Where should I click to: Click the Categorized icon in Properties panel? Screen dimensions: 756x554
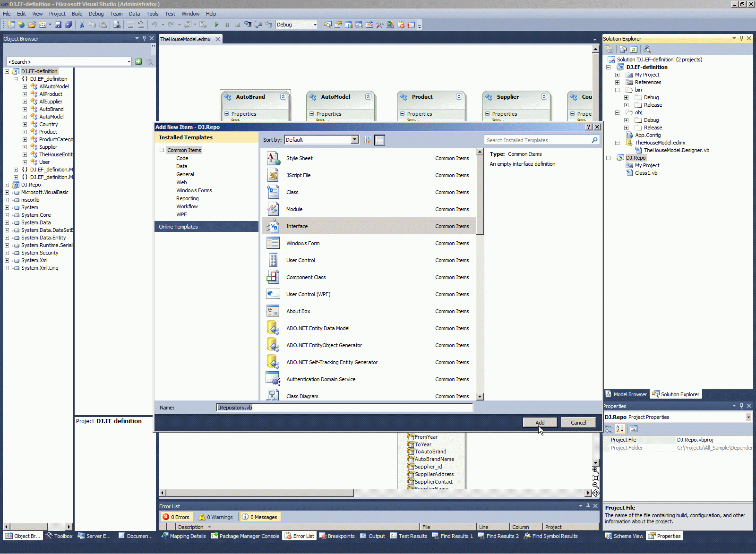pos(610,429)
